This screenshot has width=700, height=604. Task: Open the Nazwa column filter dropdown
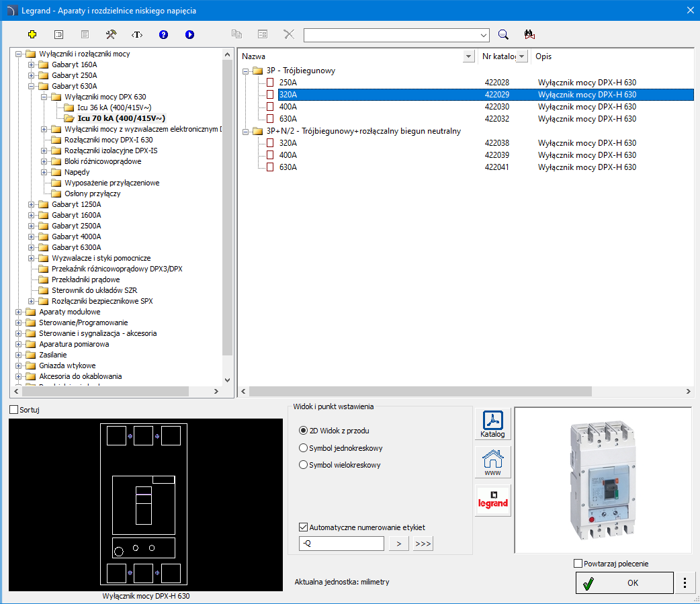pyautogui.click(x=468, y=56)
